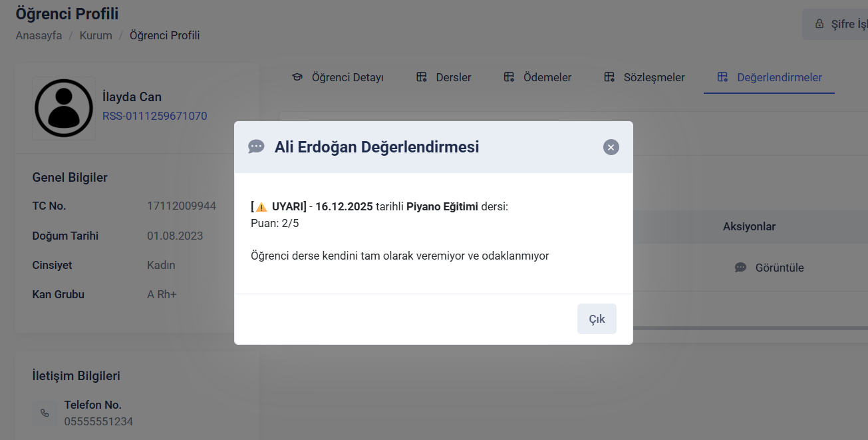Click the comment icon next to Görüntüle
This screenshot has width=868, height=440.
[x=740, y=268]
